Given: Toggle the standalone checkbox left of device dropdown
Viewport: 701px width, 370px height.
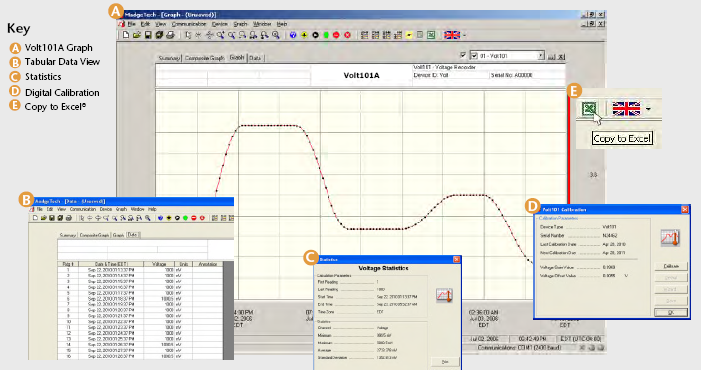Looking at the screenshot, I should pyautogui.click(x=463, y=55).
